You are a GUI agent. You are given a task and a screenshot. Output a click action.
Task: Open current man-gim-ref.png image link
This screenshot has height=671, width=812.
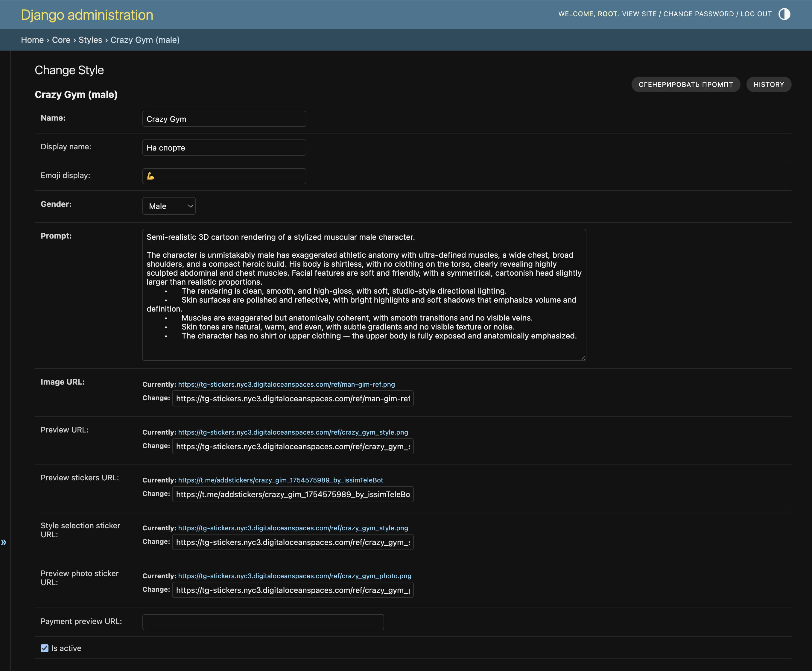click(x=286, y=385)
